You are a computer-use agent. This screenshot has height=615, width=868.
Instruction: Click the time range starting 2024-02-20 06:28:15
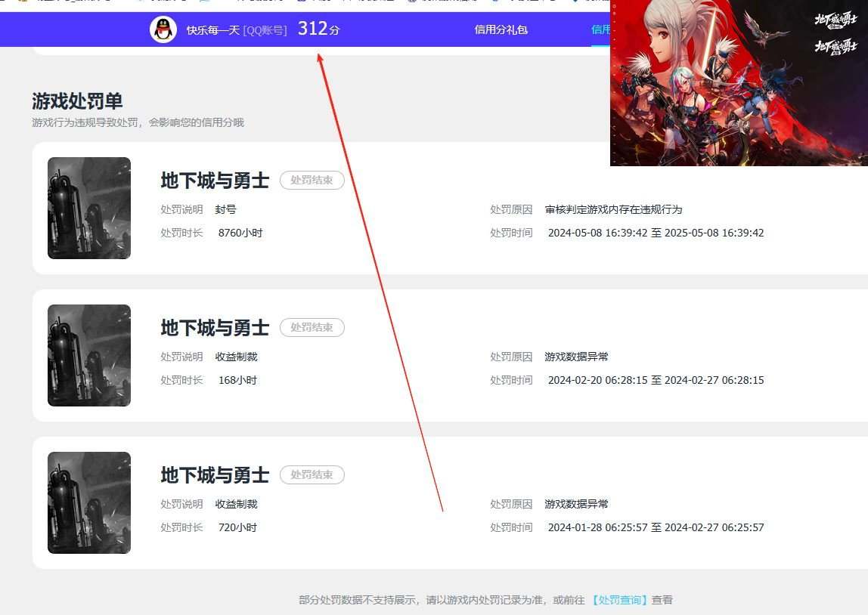click(x=656, y=381)
